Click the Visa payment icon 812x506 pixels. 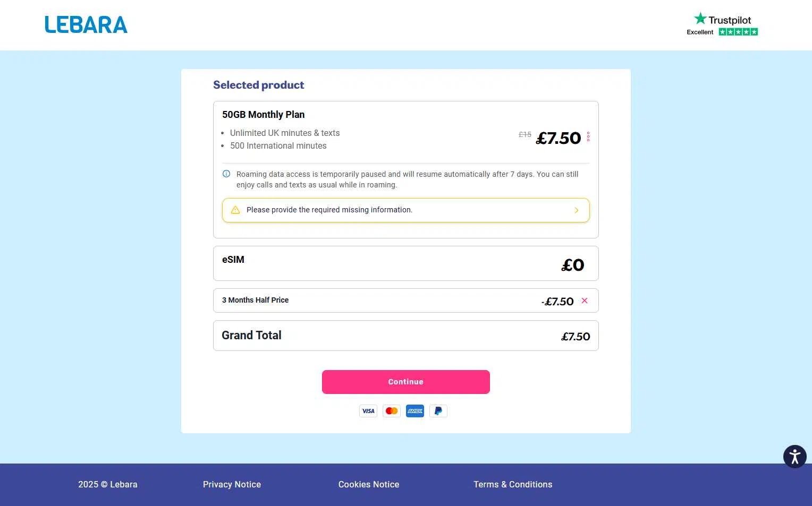point(368,411)
